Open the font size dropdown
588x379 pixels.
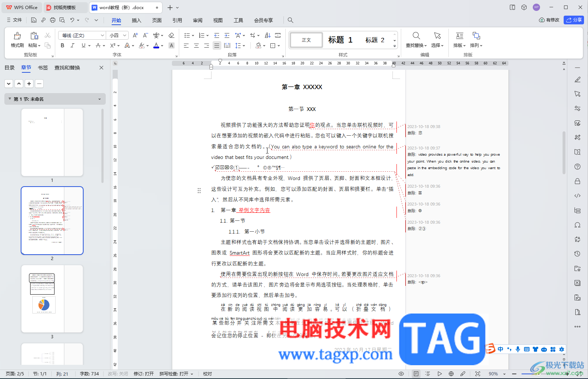pyautogui.click(x=125, y=35)
